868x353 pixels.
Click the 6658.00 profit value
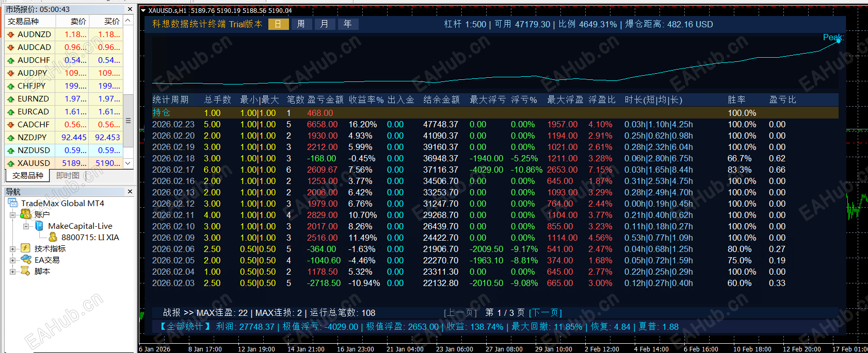click(x=323, y=124)
